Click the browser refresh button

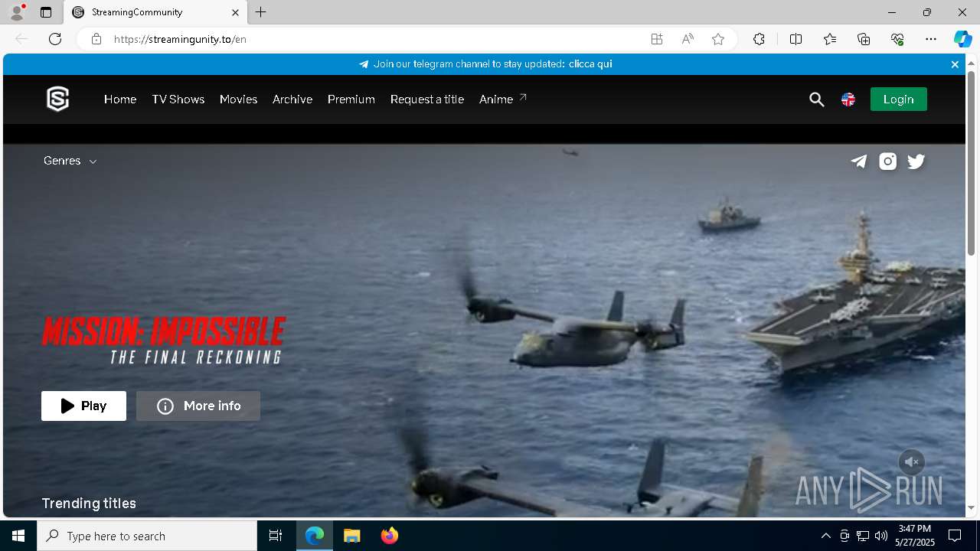click(x=55, y=39)
